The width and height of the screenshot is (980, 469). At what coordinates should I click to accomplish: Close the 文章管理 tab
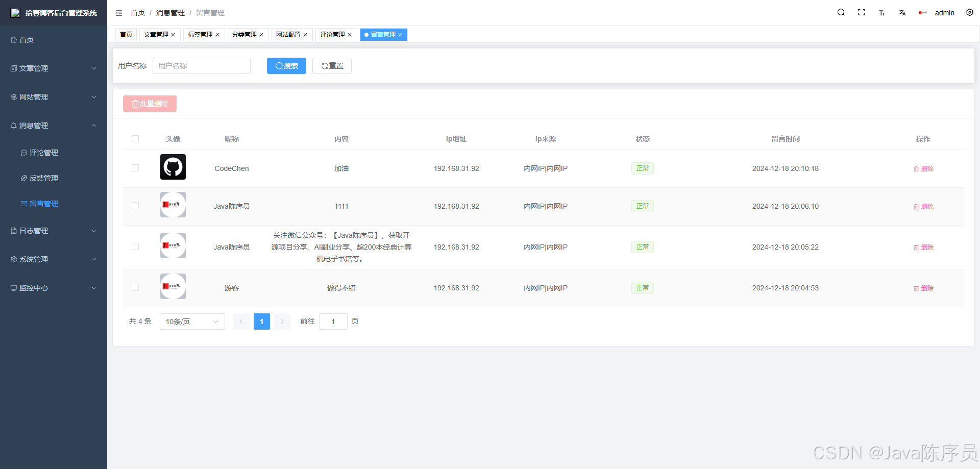(173, 35)
